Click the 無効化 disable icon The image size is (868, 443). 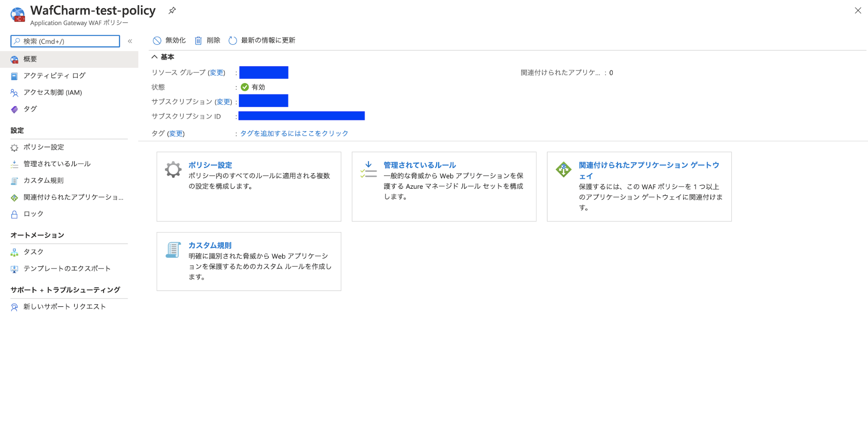point(157,40)
